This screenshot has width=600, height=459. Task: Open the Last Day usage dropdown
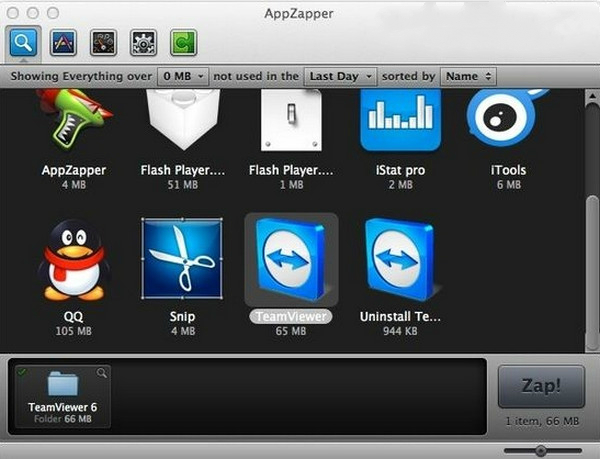click(340, 76)
